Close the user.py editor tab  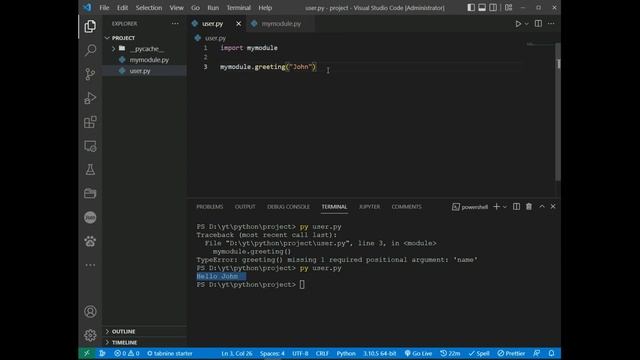click(x=238, y=24)
